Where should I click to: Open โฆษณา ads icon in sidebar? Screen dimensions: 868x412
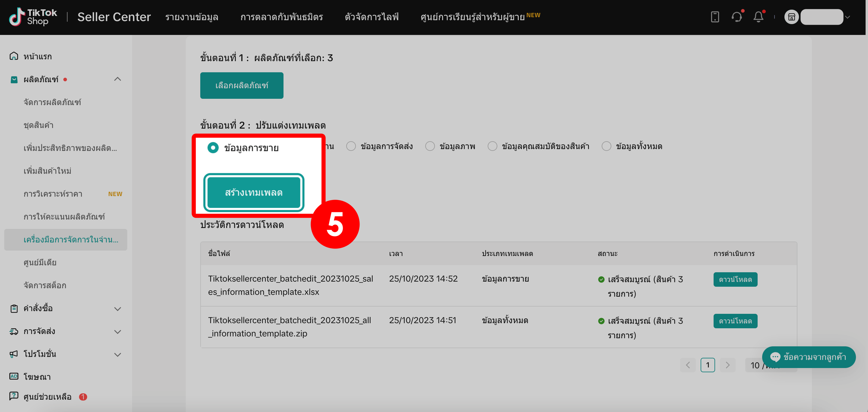click(x=14, y=376)
